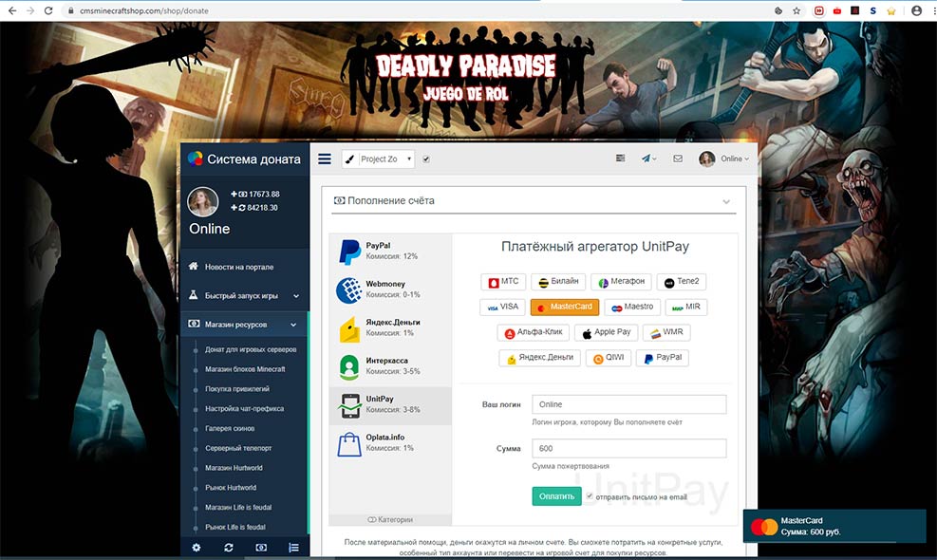Open the Project Zo dropdown
937x560 pixels.
coord(378,159)
